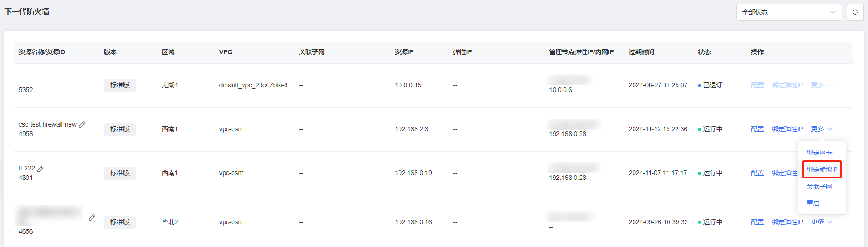
Task: Edit name of csc-test-firewall-new via pencil icon
Action: (x=82, y=125)
